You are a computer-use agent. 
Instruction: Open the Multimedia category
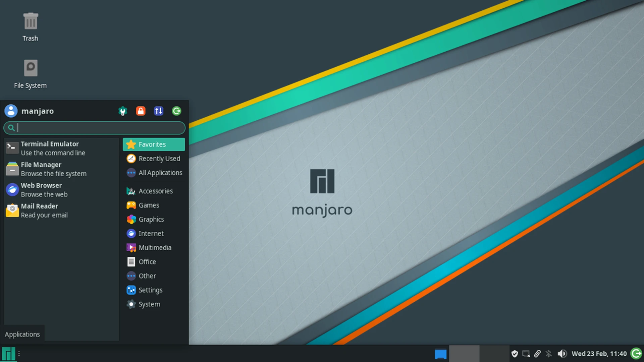[154, 248]
